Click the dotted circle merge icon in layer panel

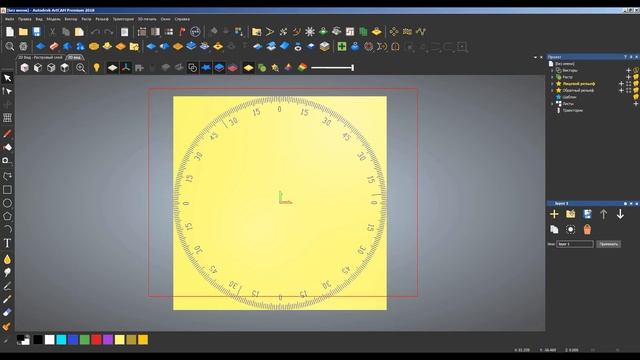571,229
